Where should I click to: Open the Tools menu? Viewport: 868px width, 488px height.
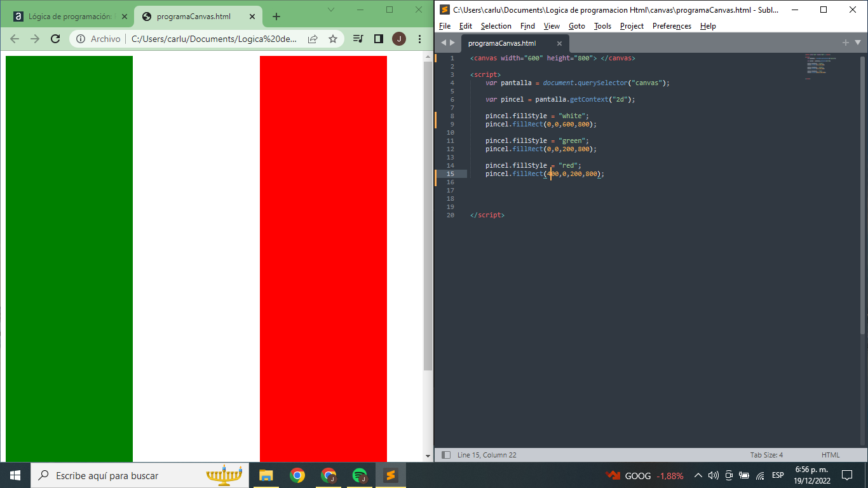602,26
